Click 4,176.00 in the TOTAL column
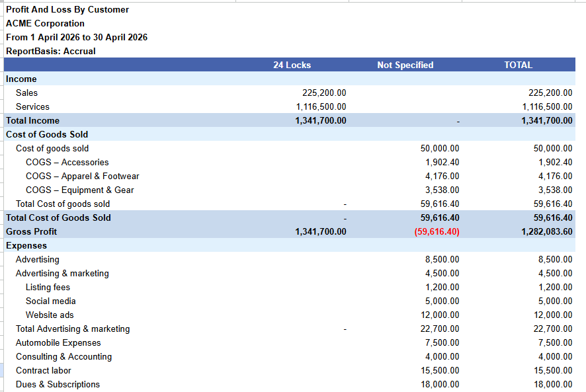 pos(555,176)
